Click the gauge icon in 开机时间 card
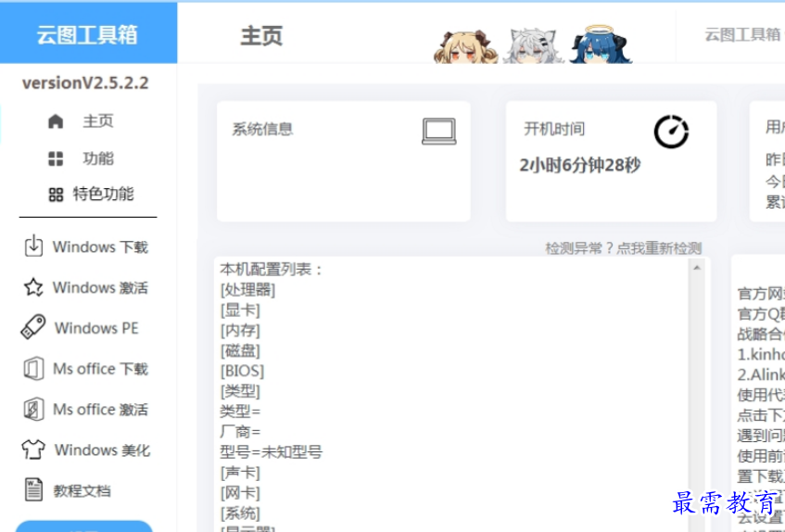Image resolution: width=785 pixels, height=532 pixels. 671,132
